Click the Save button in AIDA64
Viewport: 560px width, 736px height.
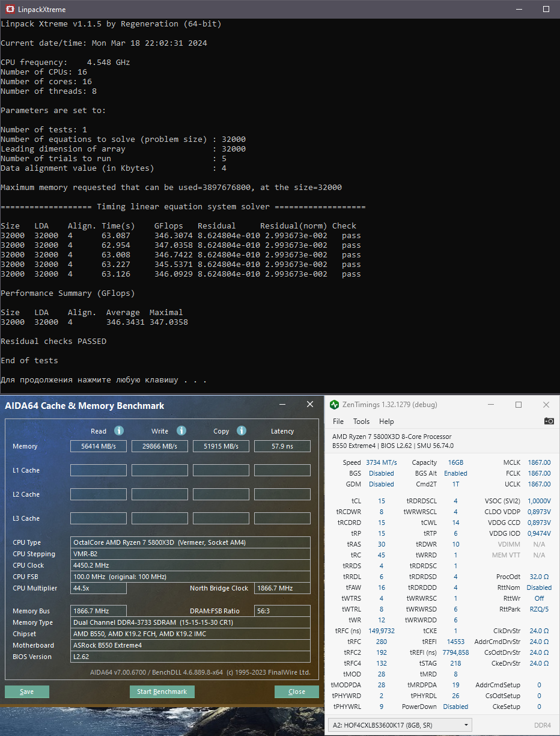pos(27,692)
